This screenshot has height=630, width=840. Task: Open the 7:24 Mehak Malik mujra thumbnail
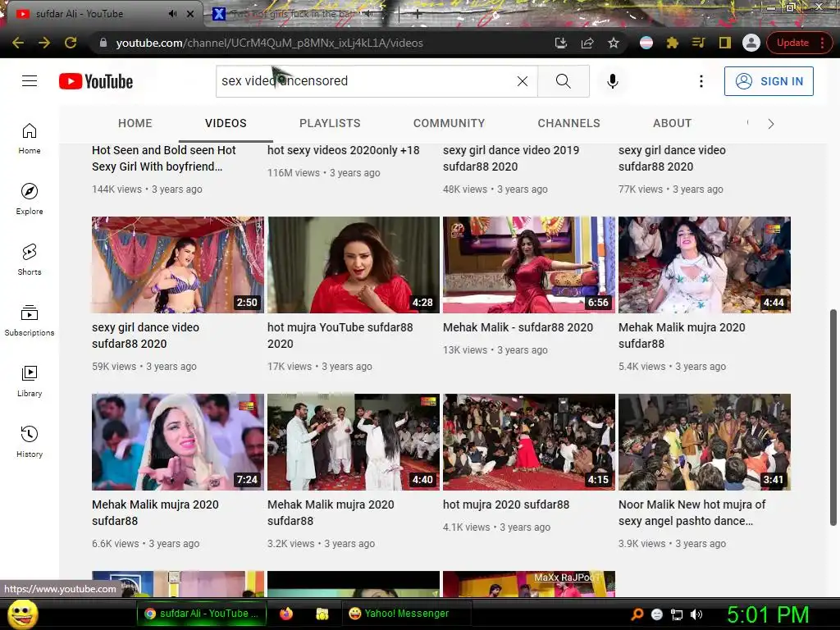point(178,442)
